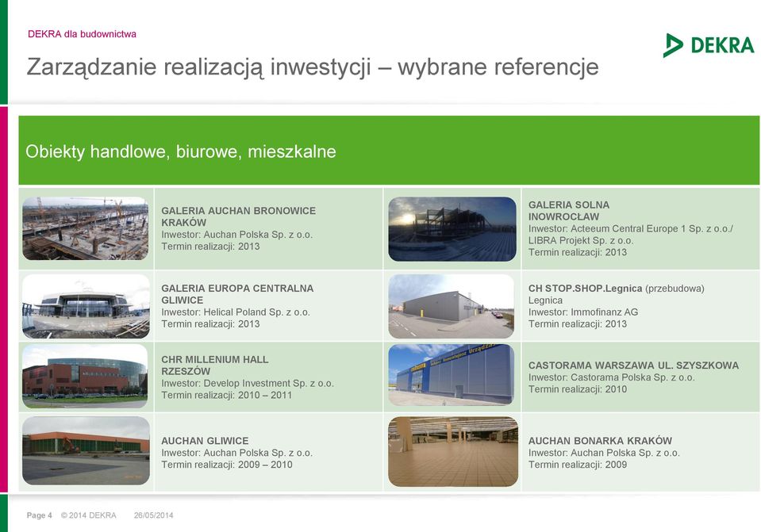Click 'LIBRA Projekt Sp. z o.o.' line
This screenshot has height=532, width=761.
tap(581, 240)
